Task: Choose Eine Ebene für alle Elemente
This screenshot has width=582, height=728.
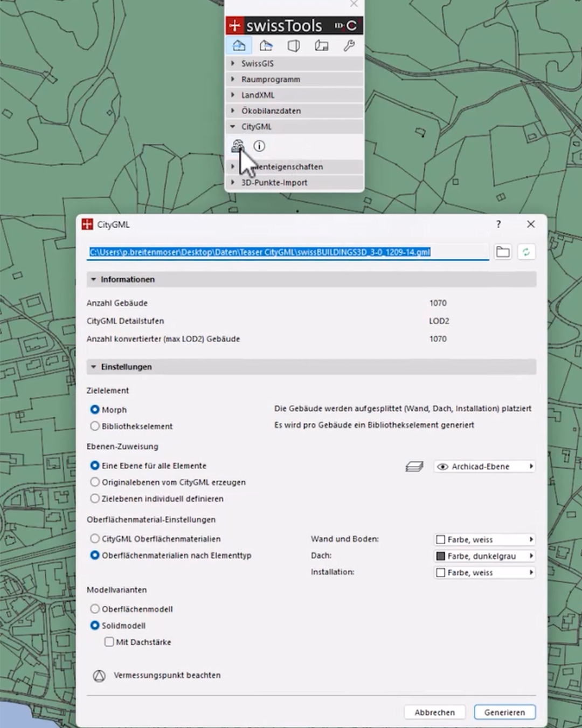Action: pos(95,465)
